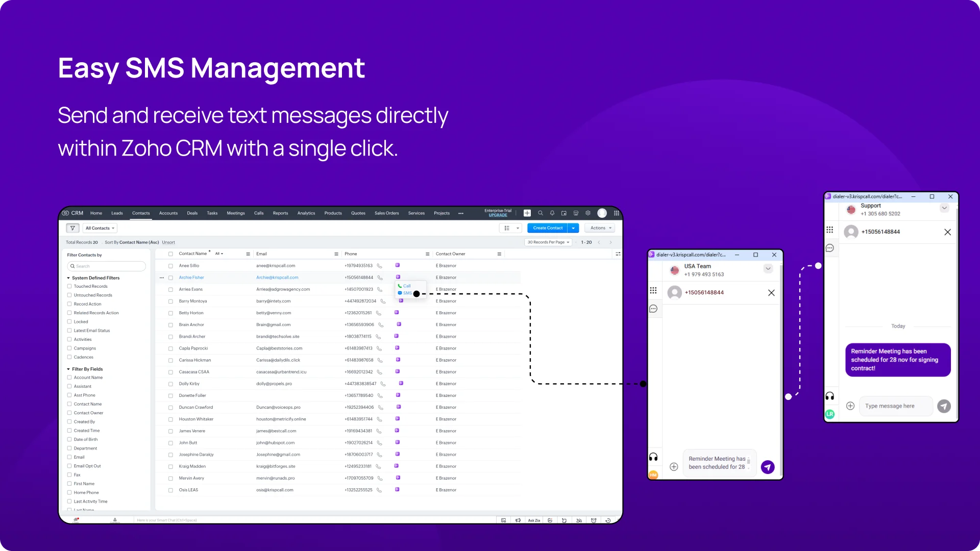980x551 pixels.
Task: Click the Archie@krispcall.com email link
Action: click(x=277, y=278)
